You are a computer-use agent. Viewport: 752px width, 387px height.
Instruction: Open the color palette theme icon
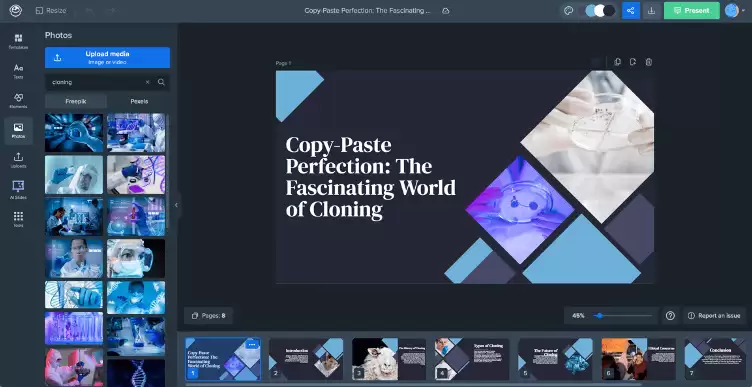pos(568,11)
